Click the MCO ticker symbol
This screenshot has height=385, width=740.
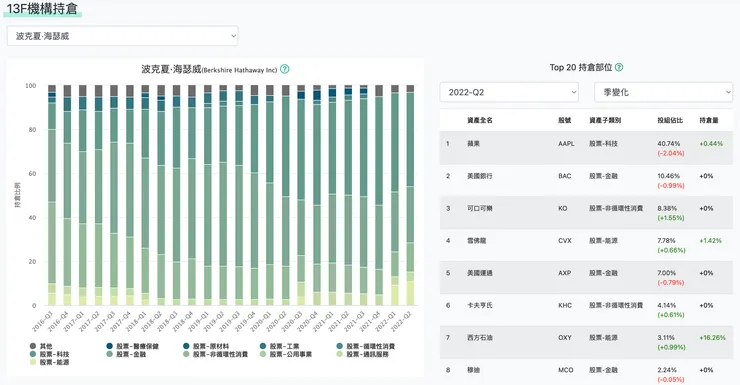tap(565, 370)
